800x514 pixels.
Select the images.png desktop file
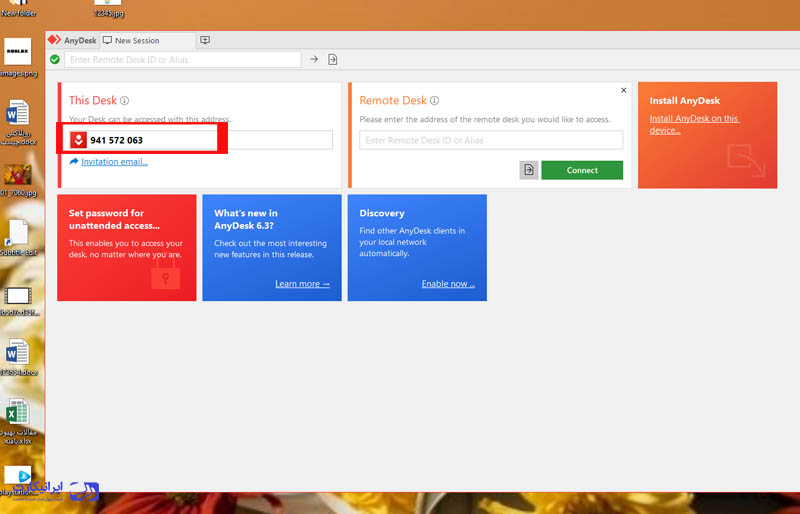[18, 57]
